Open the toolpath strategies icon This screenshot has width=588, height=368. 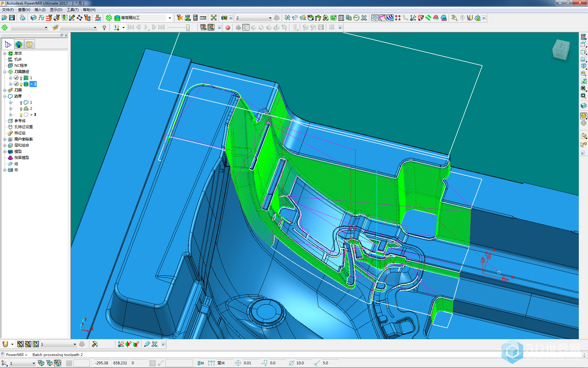(109, 18)
